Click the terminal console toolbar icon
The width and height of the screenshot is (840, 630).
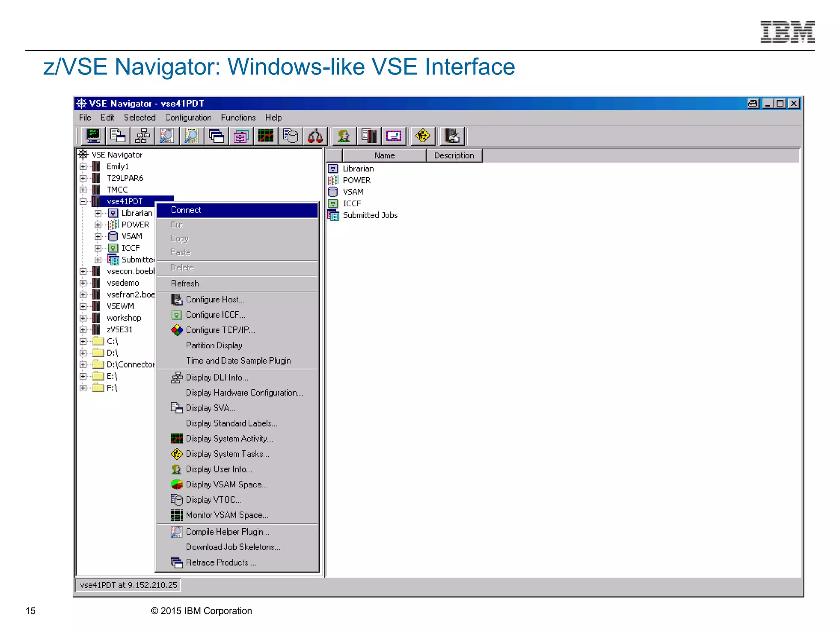pyautogui.click(x=93, y=136)
